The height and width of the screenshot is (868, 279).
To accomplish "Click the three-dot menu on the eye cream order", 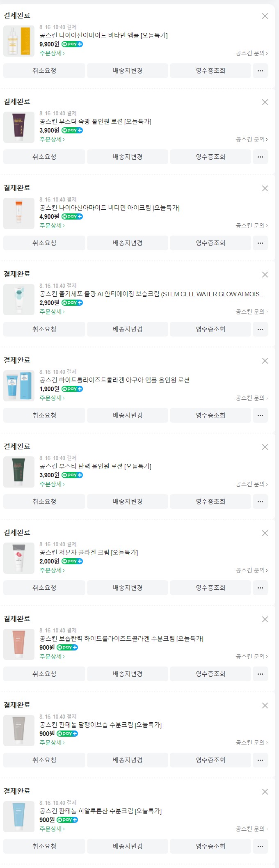I will pyautogui.click(x=260, y=243).
